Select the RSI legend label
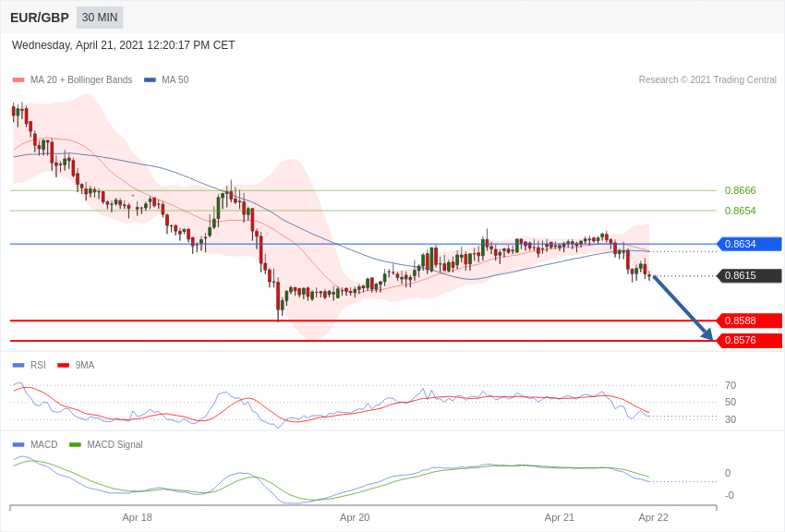The width and height of the screenshot is (785, 532). [38, 366]
